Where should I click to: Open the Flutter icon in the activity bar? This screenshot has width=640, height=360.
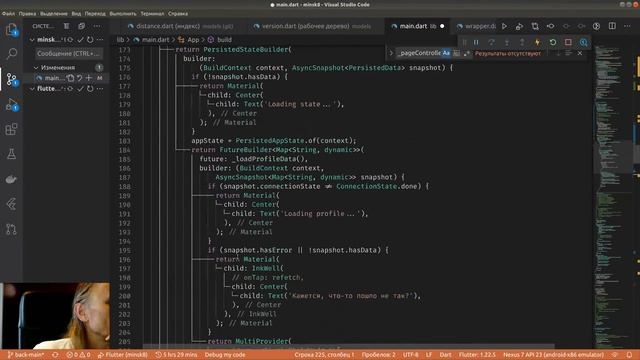(x=11, y=204)
